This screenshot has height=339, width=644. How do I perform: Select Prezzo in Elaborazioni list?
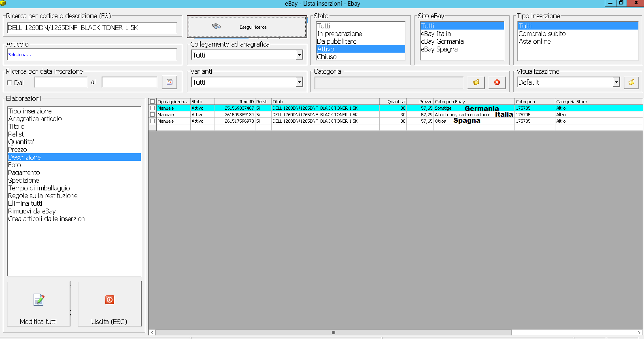[x=74, y=149]
